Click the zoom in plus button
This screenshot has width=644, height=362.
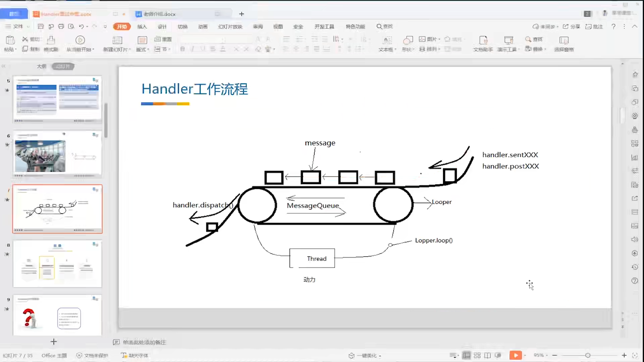click(x=624, y=355)
